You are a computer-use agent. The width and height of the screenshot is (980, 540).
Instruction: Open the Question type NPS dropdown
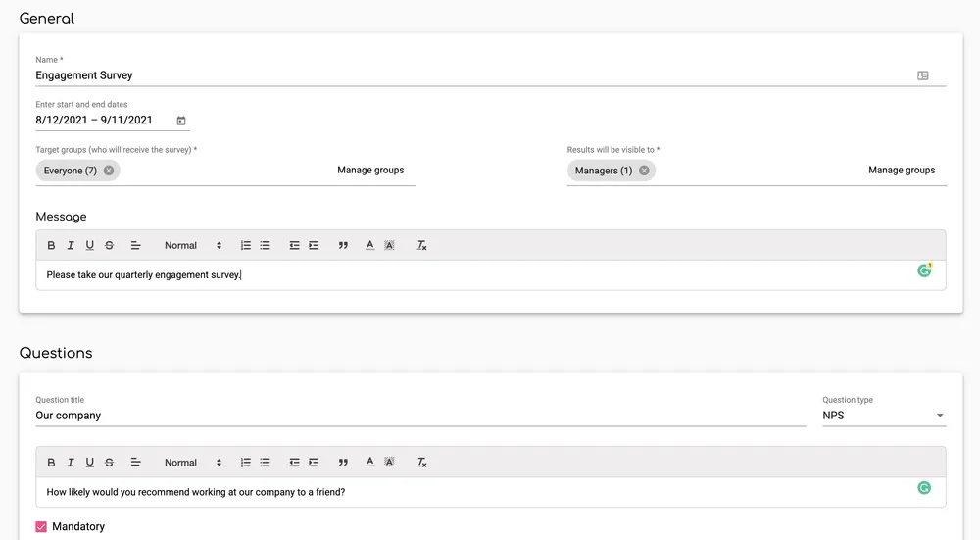[x=884, y=416]
